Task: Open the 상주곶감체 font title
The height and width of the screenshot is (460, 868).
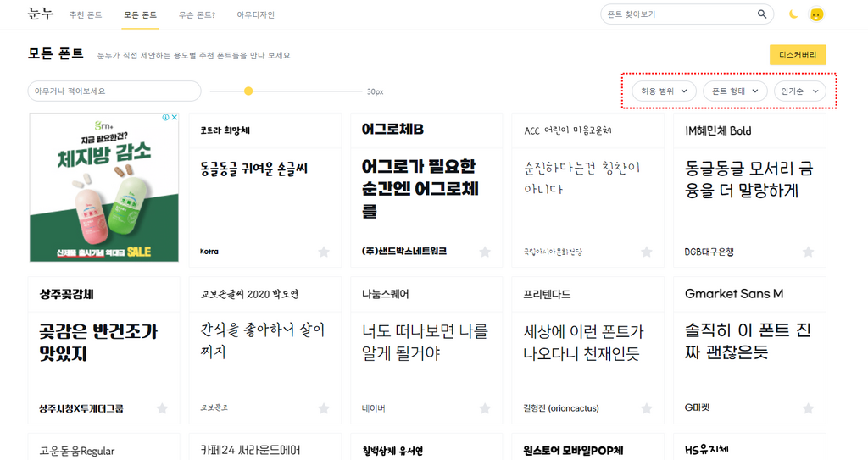Action: click(66, 294)
